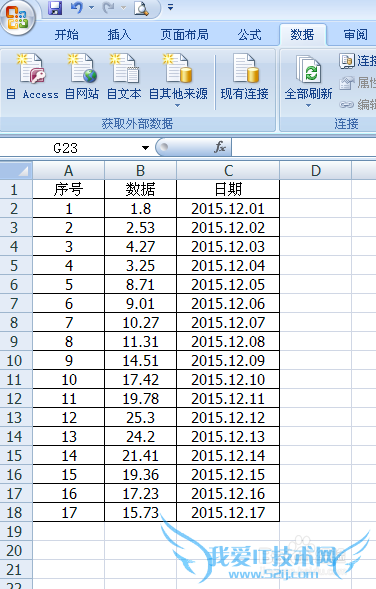
Task: Open 现有连接 existing connections
Action: [x=245, y=77]
